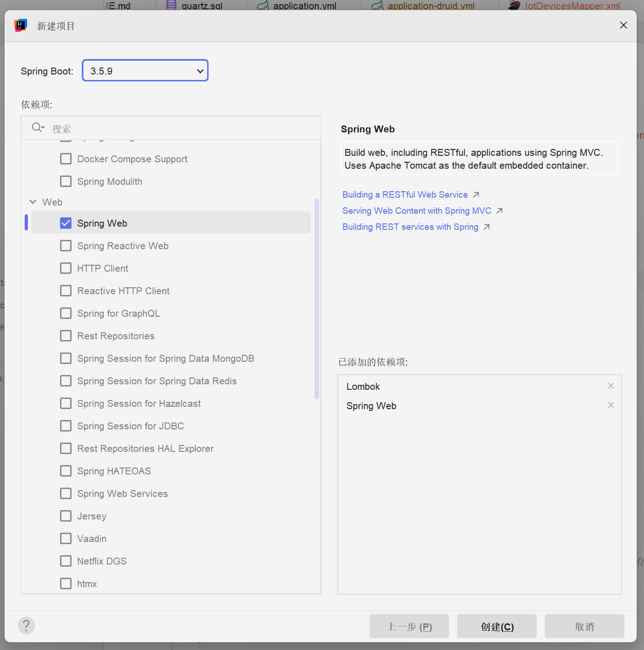The height and width of the screenshot is (650, 644).
Task: Check the Spring Modulith option
Action: click(66, 181)
